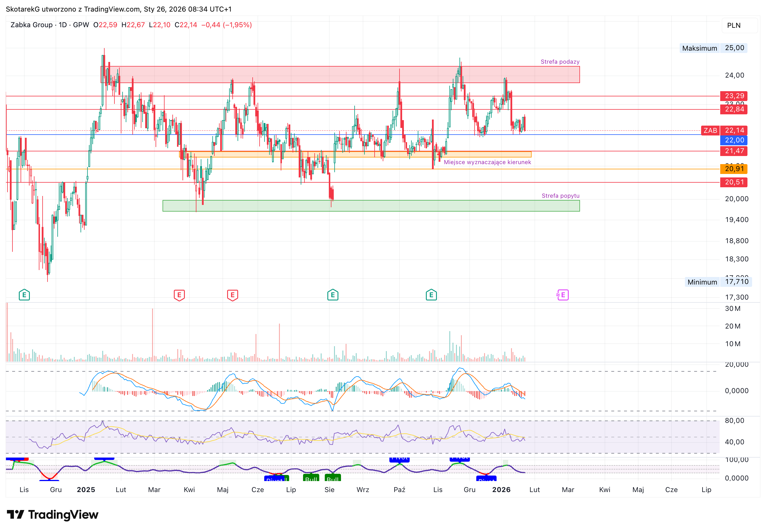766x532 pixels.
Task: Select the green demand zone rectangle
Action: point(371,206)
